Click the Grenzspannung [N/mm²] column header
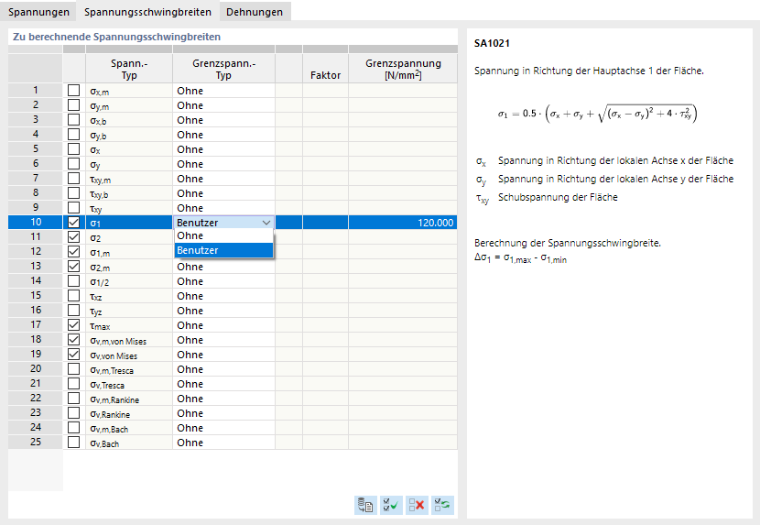Screen dimensions: 760x525 (x=403, y=68)
